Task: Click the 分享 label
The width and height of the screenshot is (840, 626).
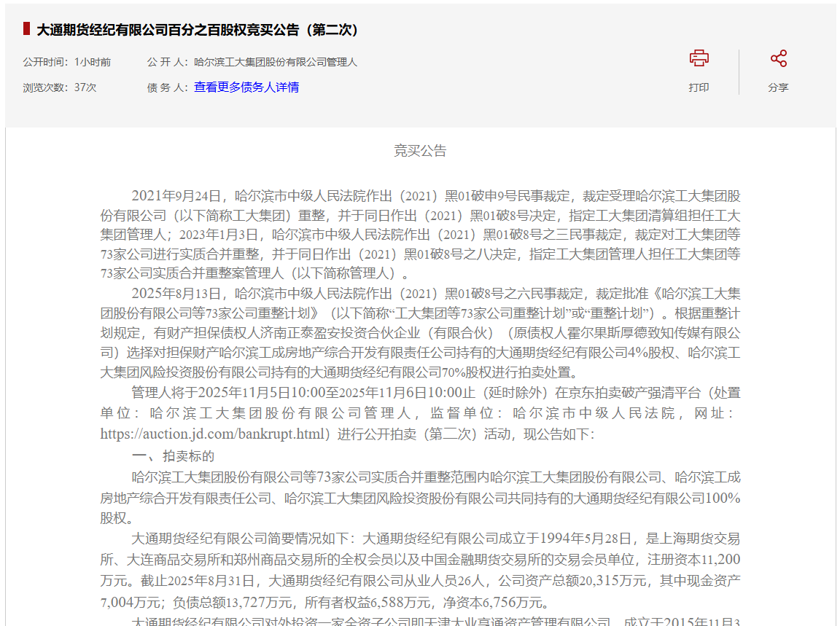Action: [778, 87]
